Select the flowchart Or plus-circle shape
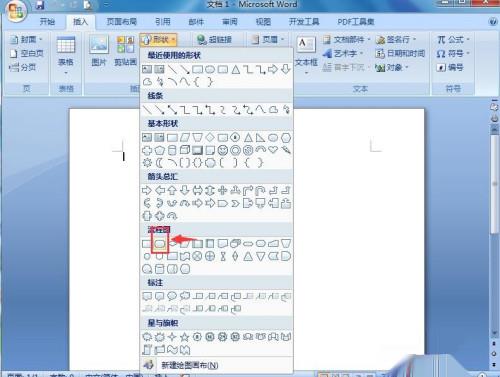Image resolution: width=500 pixels, height=377 pixels. pyautogui.click(x=210, y=256)
